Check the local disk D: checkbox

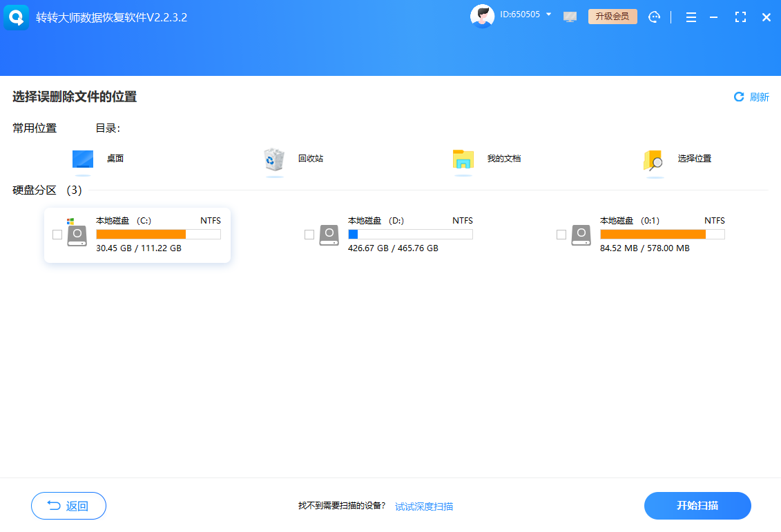click(309, 235)
